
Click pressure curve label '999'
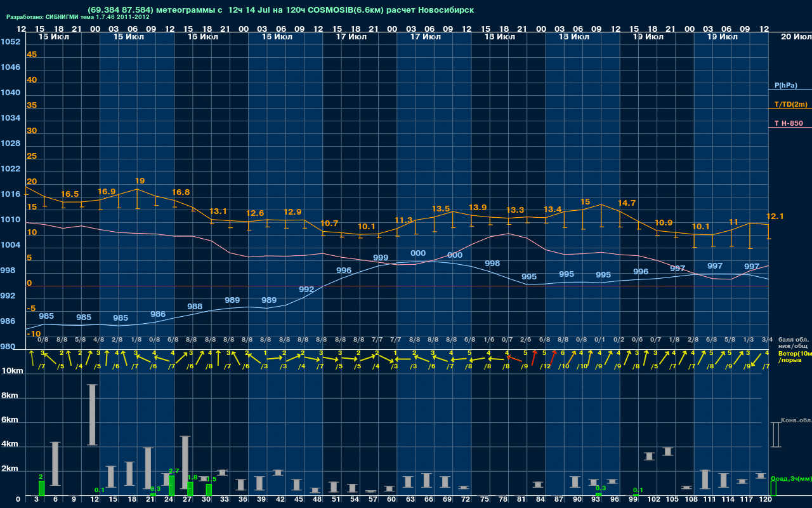pyautogui.click(x=381, y=258)
